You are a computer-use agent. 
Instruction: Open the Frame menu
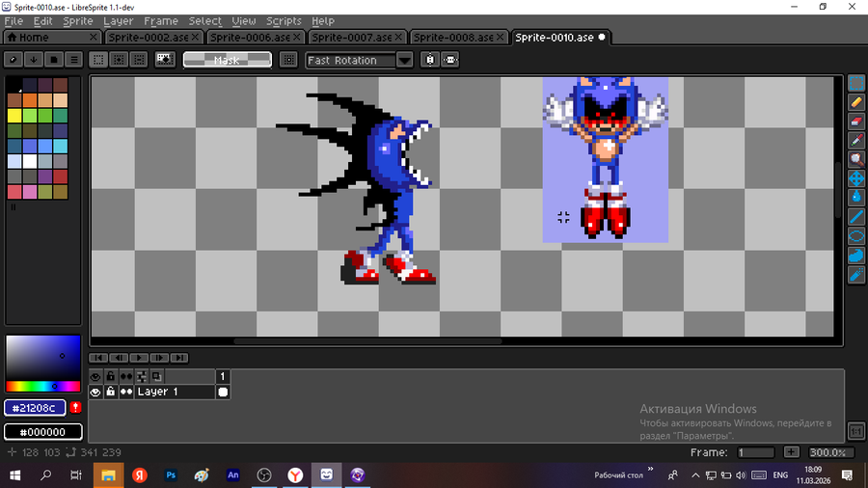[161, 20]
